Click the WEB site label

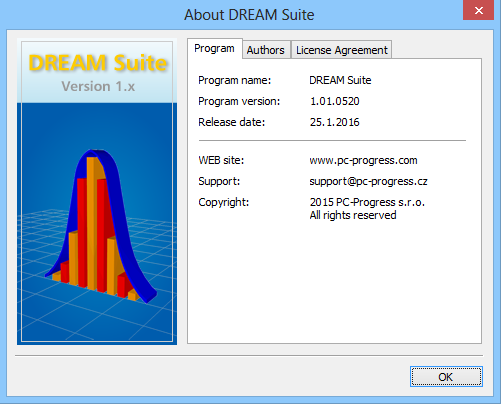[x=221, y=160]
